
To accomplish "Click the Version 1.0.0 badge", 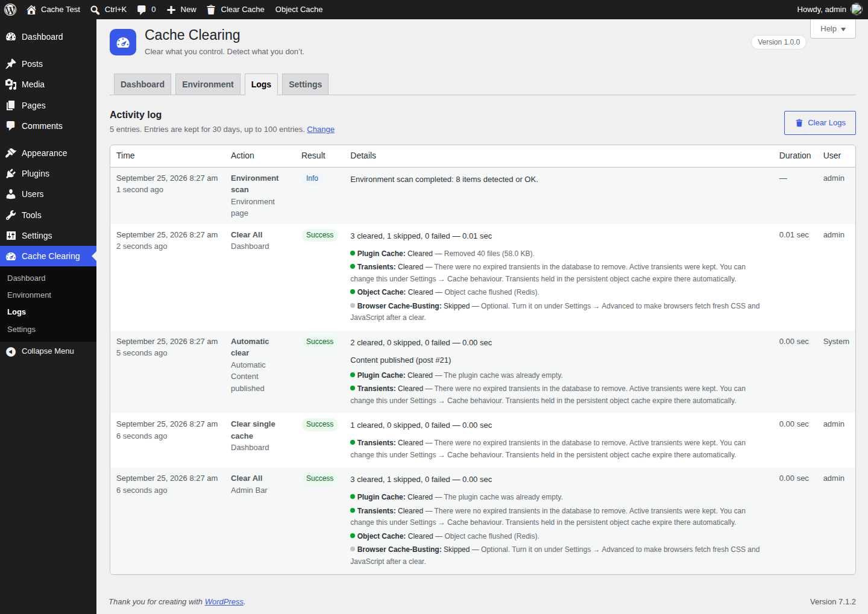I will tap(779, 42).
